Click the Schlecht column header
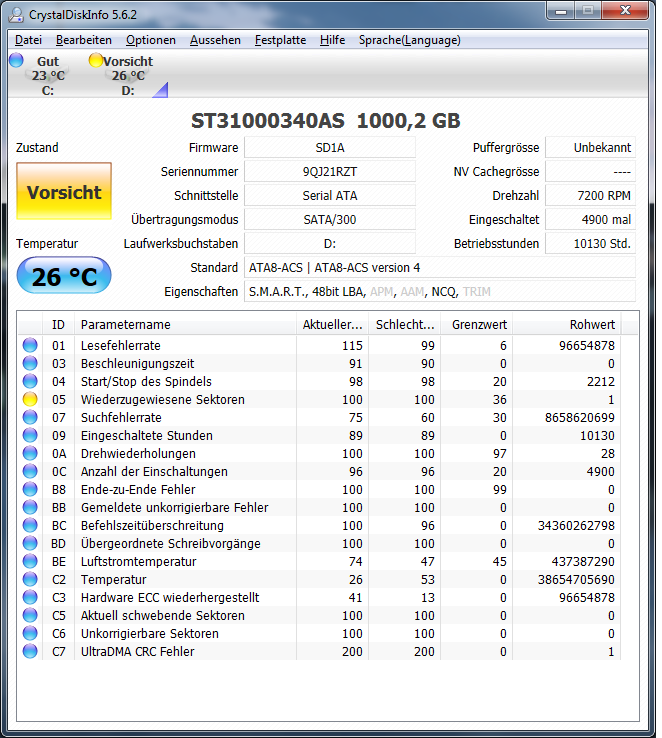Screen dimensions: 662x738 pyautogui.click(x=405, y=324)
